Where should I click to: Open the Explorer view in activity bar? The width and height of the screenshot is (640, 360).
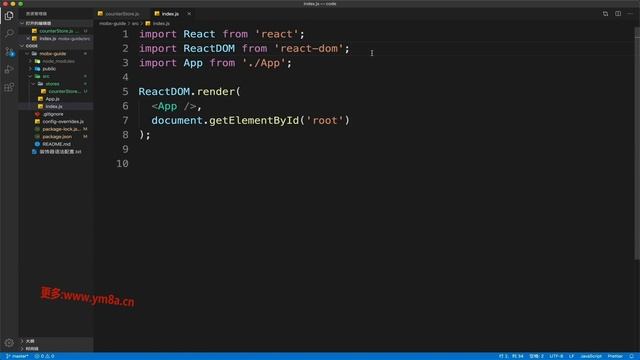pos(9,16)
